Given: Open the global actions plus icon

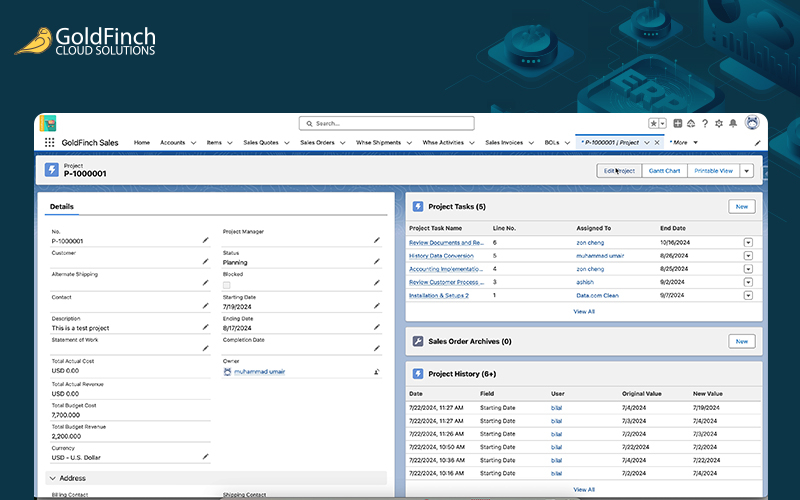Looking at the screenshot, I should 678,123.
